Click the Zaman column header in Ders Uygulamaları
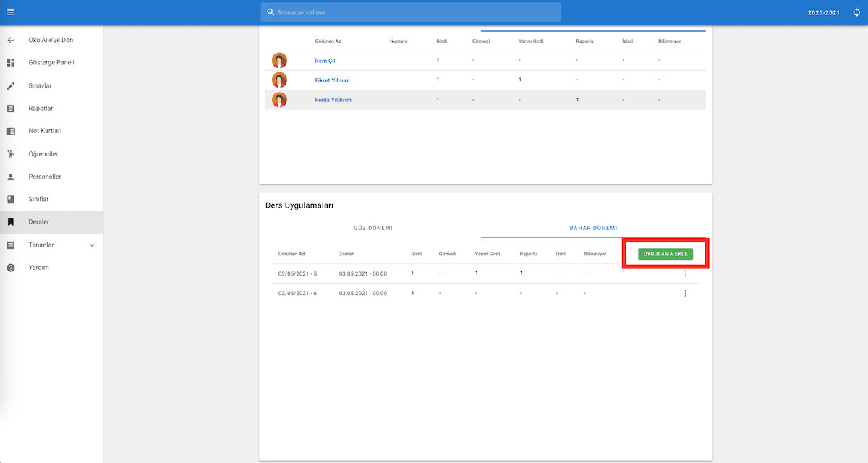 point(346,254)
